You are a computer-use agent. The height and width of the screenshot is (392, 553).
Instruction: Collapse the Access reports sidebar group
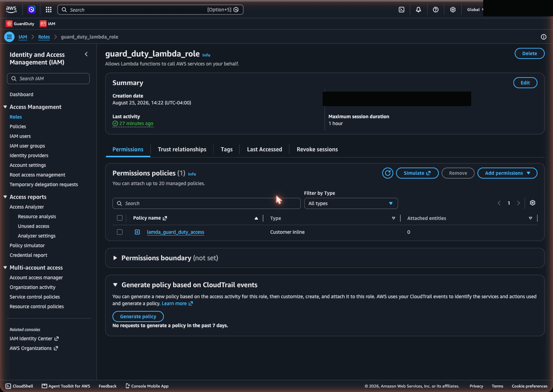pyautogui.click(x=5, y=197)
